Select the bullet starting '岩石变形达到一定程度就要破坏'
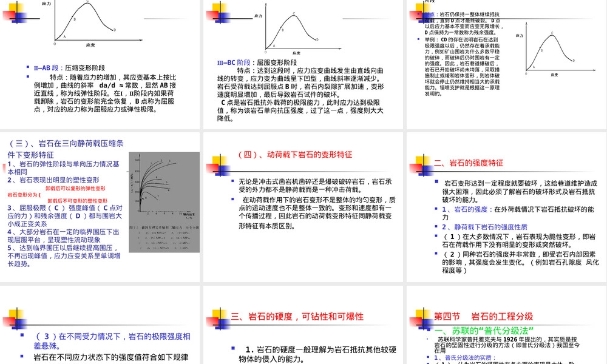Screen dimensions: 607x364 click(520, 192)
